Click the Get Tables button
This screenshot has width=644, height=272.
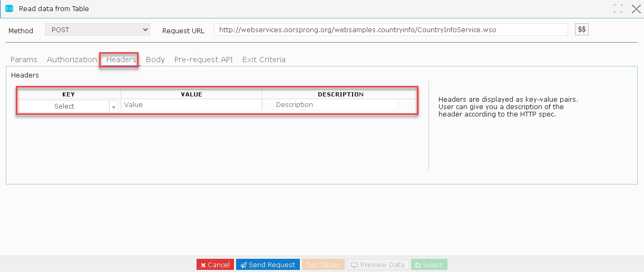[323, 265]
